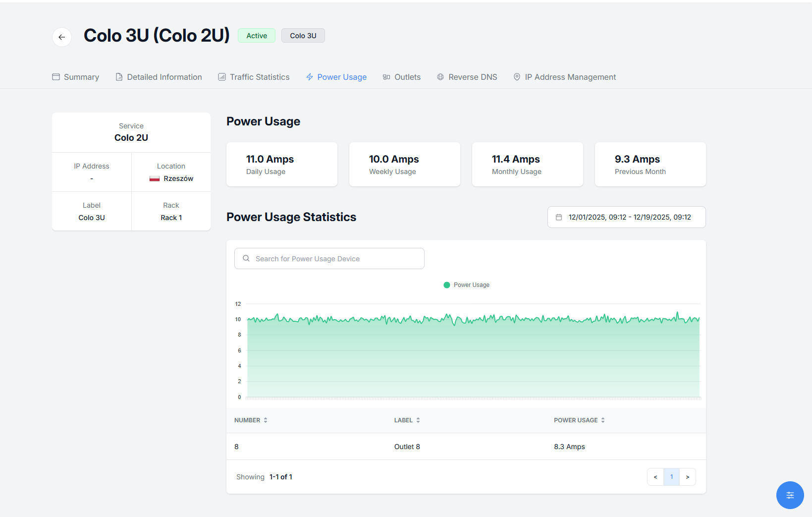Open the Detailed Information tab

[159, 77]
